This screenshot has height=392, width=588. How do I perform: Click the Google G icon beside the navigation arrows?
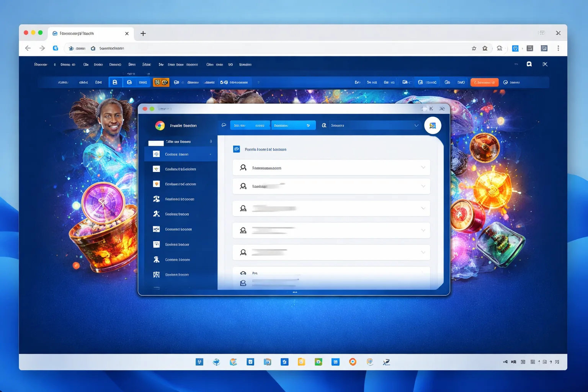coord(56,48)
